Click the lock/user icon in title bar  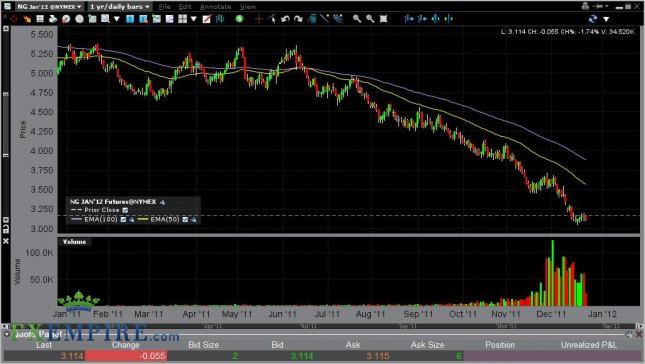point(586,6)
